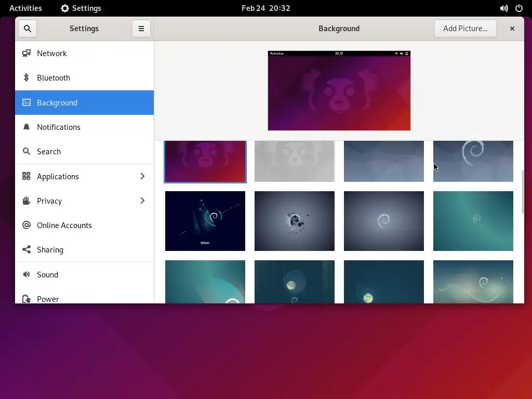The height and width of the screenshot is (399, 532).
Task: Click the Bluetooth icon in sidebar
Action: point(26,78)
